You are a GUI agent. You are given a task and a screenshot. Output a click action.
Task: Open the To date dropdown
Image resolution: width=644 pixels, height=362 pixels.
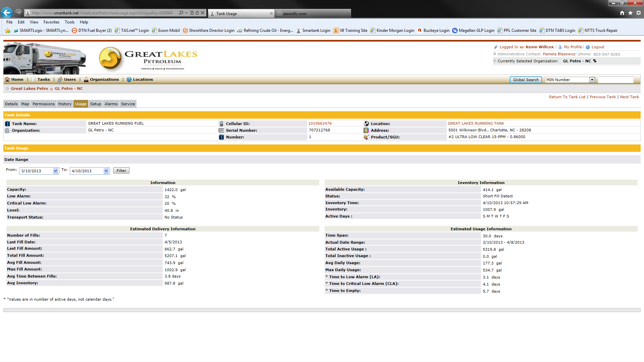[106, 171]
